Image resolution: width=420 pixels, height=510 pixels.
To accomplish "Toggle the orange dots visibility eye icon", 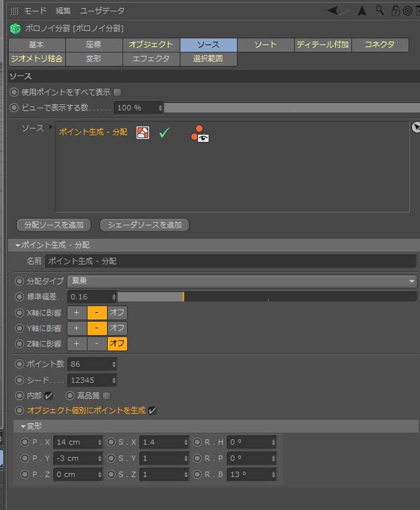I will coord(200,133).
